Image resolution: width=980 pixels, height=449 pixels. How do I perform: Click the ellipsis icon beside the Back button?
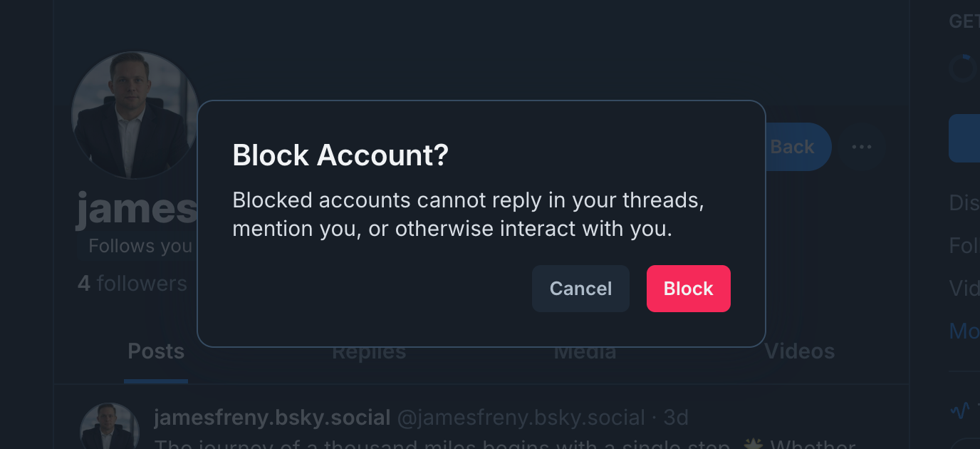pyautogui.click(x=862, y=147)
